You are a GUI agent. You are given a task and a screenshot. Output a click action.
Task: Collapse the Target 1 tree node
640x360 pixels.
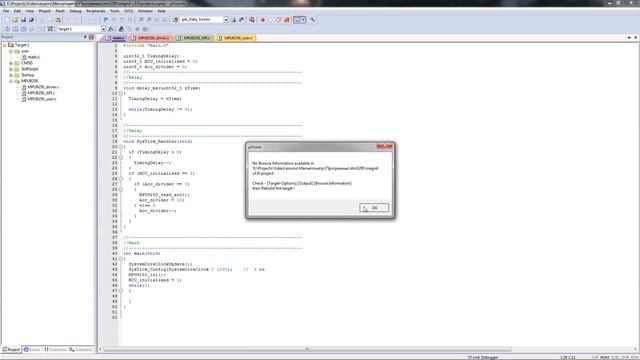coord(5,45)
